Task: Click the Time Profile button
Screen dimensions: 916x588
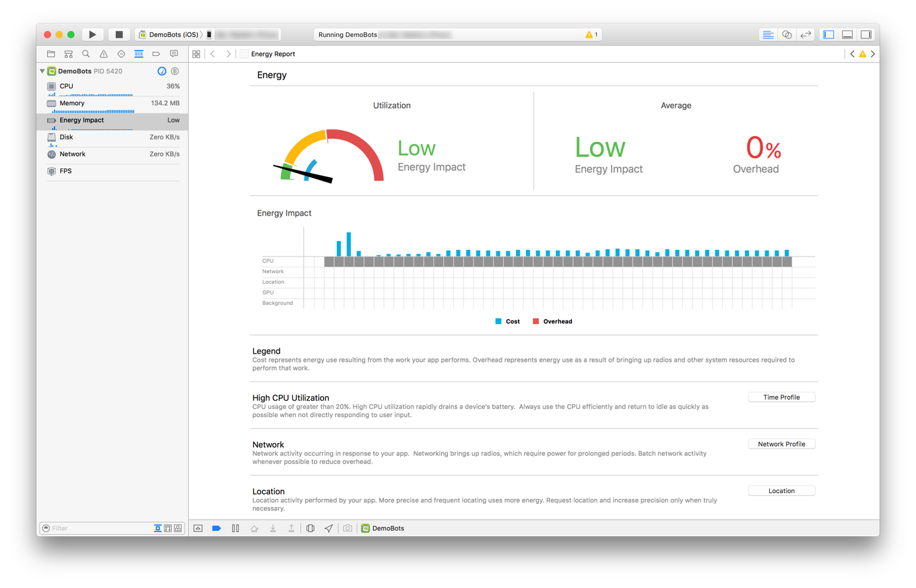Action: pyautogui.click(x=781, y=397)
